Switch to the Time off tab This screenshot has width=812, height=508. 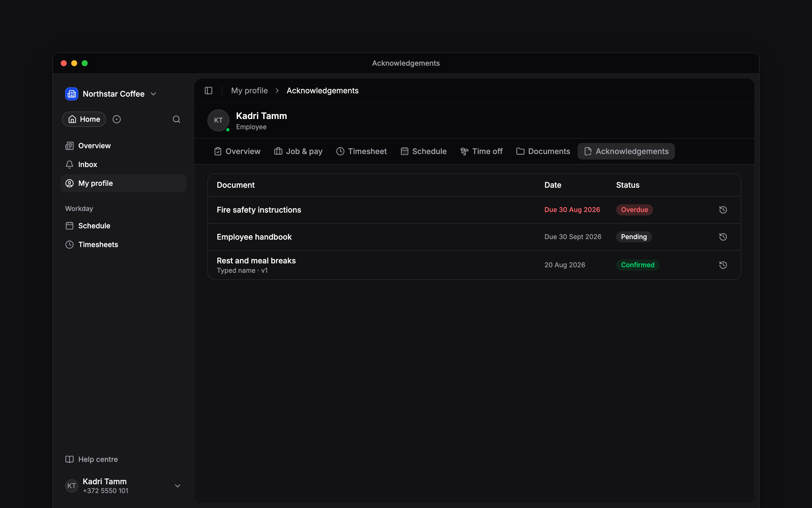click(482, 151)
